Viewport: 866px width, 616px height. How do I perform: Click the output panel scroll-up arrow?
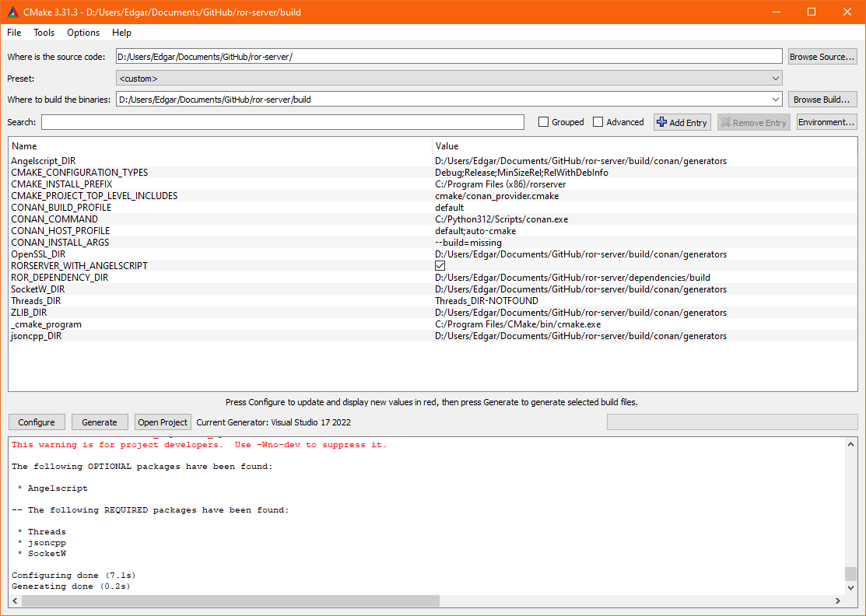pyautogui.click(x=852, y=443)
